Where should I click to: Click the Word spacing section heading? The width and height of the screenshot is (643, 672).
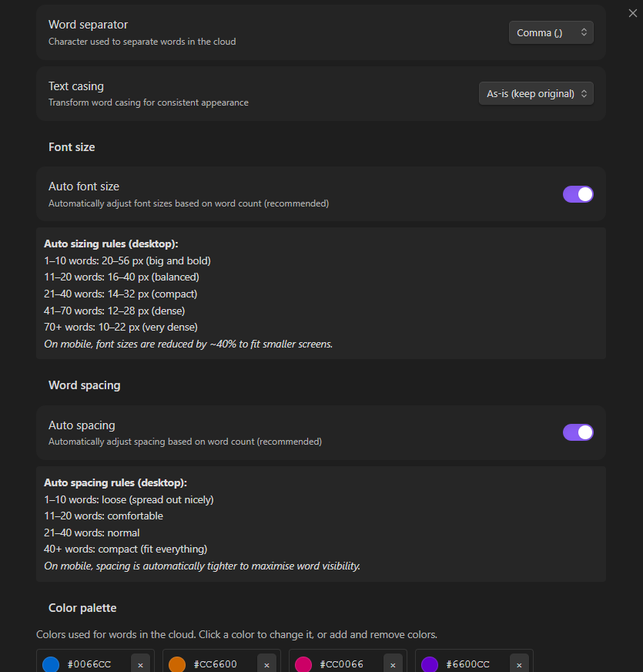(x=85, y=385)
